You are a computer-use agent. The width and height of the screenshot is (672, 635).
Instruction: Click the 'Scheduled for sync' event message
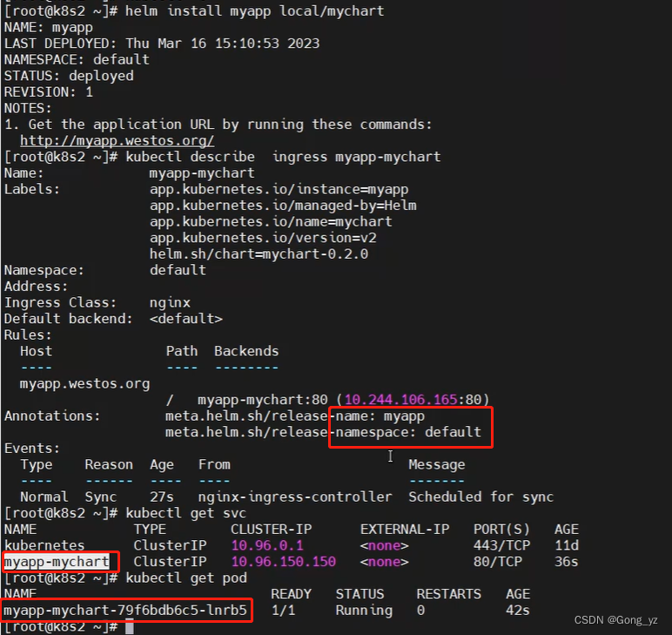(x=480, y=497)
